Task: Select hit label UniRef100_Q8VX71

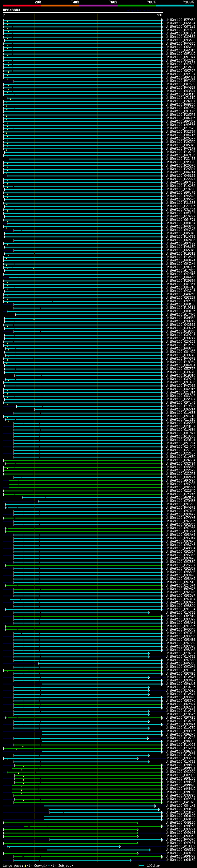Action: click(x=180, y=477)
